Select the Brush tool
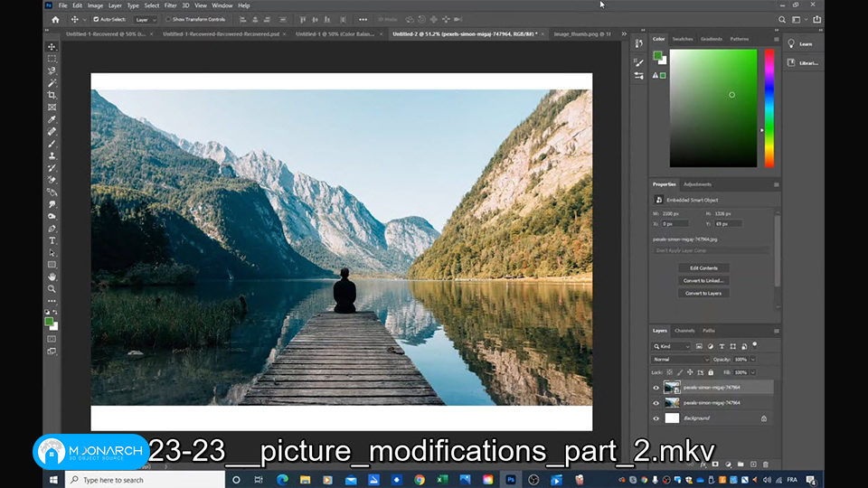This screenshot has height=488, width=868. pyautogui.click(x=52, y=144)
